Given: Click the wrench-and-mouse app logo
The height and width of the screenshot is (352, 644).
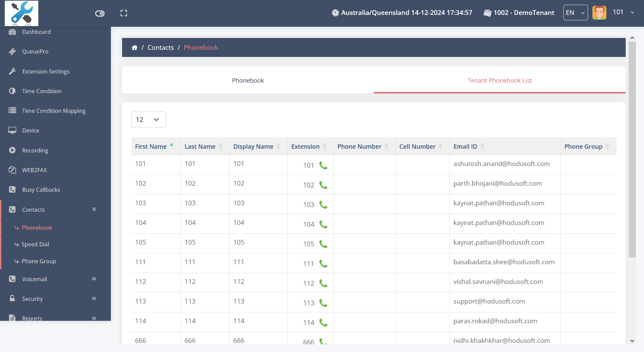Looking at the screenshot, I should point(22,13).
